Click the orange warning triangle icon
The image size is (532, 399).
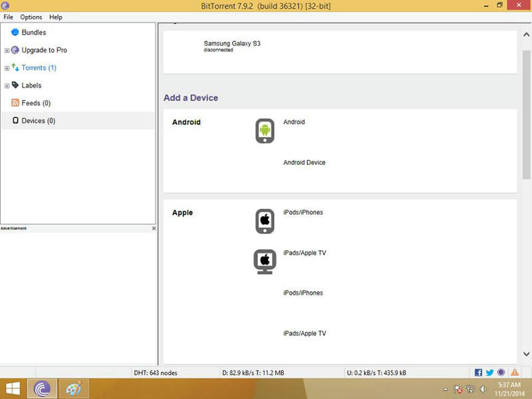[x=515, y=372]
